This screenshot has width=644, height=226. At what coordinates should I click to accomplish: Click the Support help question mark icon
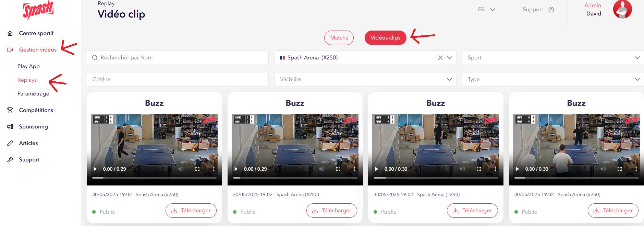pos(551,10)
